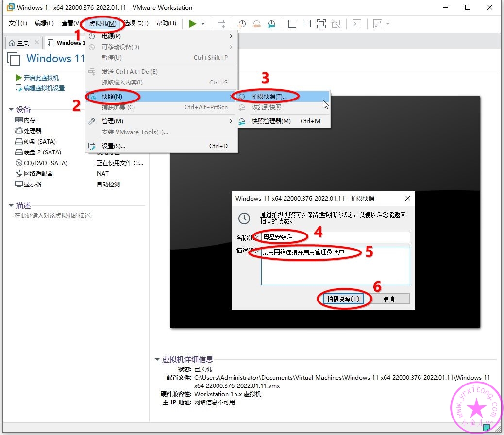Close the 主页 tab

[37, 42]
